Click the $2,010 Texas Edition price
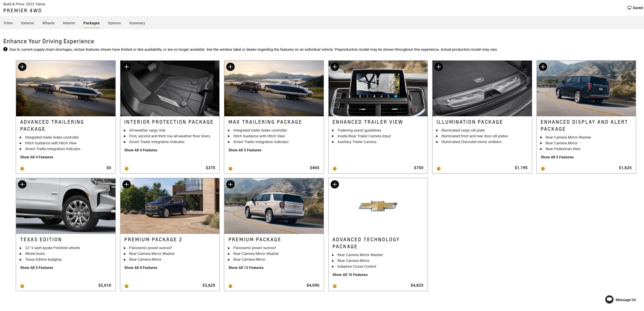This screenshot has width=644, height=311. 104,285
